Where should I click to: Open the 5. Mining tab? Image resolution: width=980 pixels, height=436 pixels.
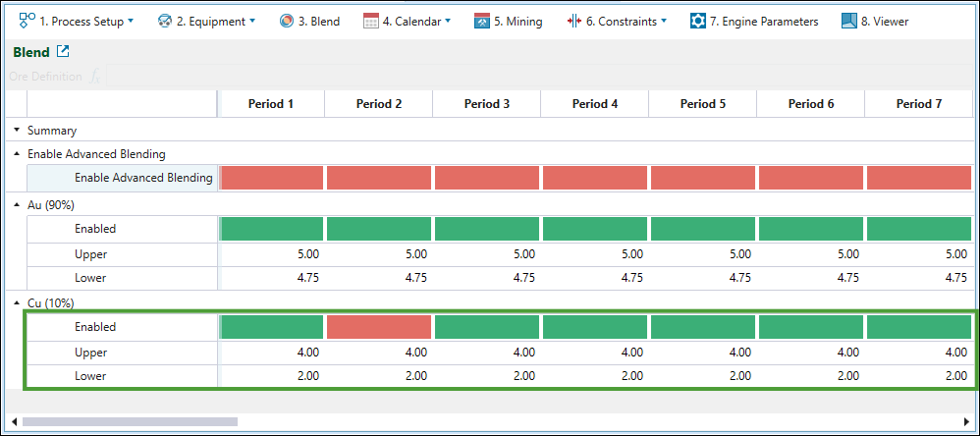[x=507, y=21]
